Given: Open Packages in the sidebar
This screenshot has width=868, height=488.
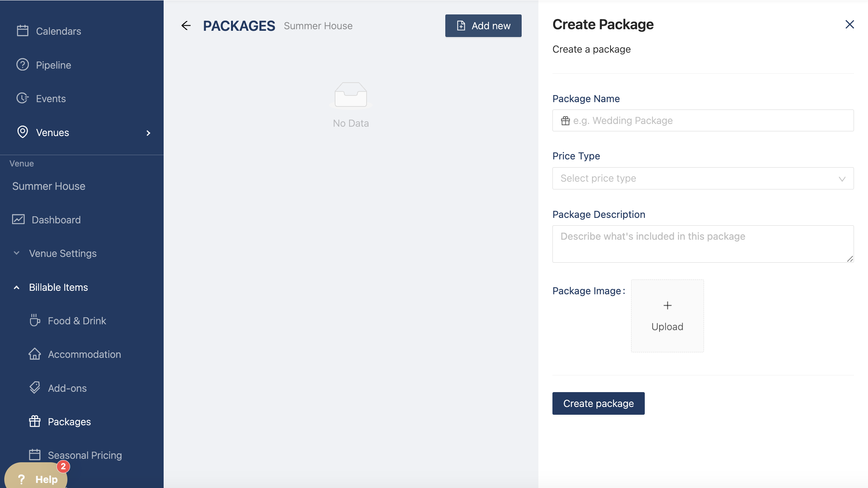Looking at the screenshot, I should [x=69, y=422].
